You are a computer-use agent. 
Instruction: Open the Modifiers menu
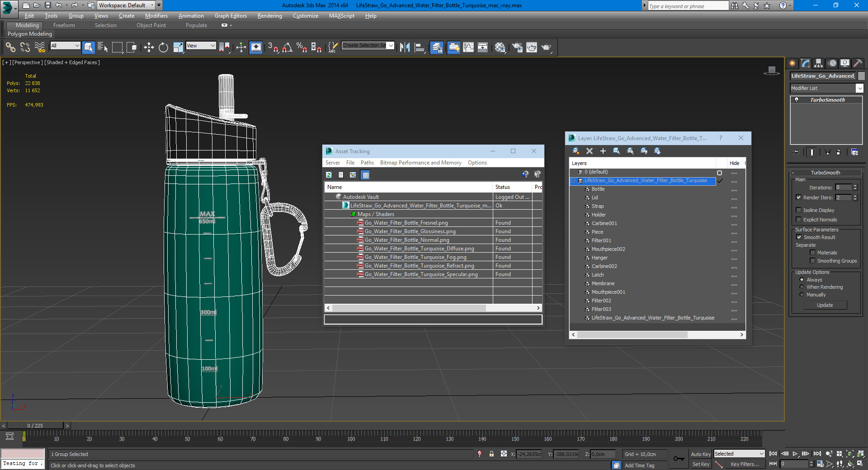(156, 16)
